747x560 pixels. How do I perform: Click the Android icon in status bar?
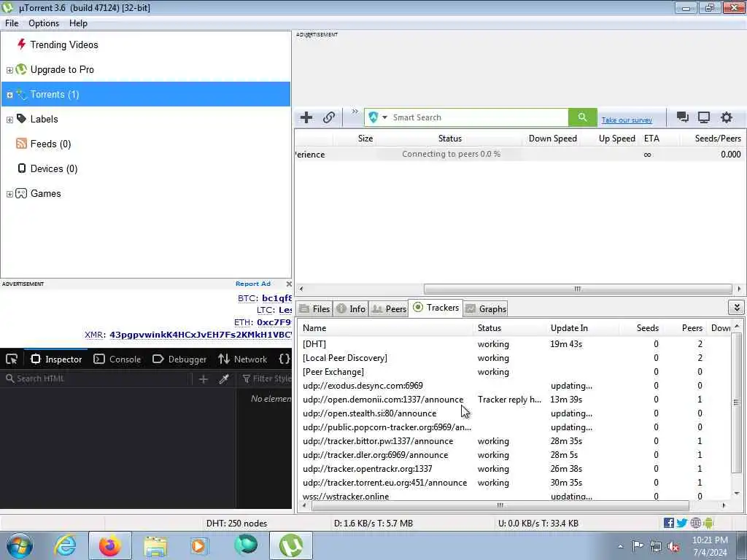click(708, 523)
